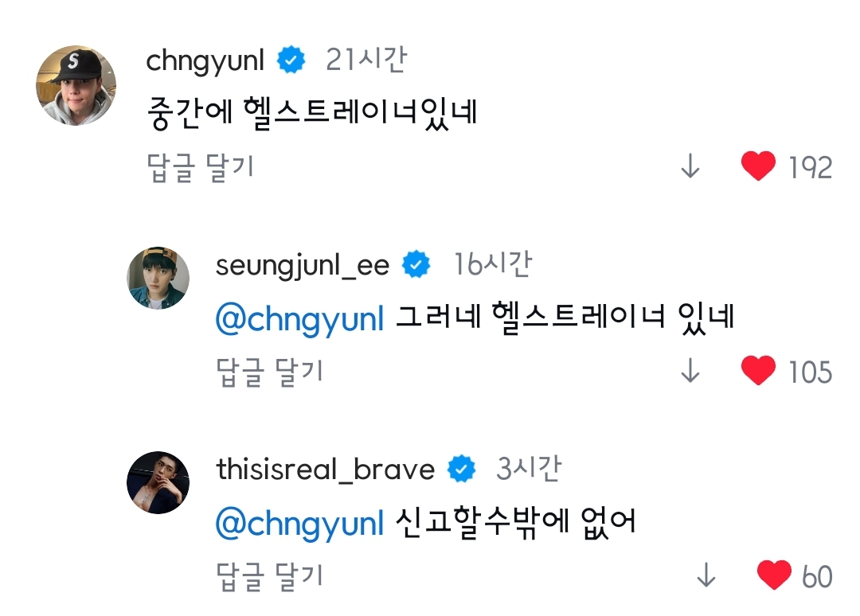Click the down arrow on chngyunl's comment
Image resolution: width=860 pixels, height=616 pixels.
click(x=690, y=167)
